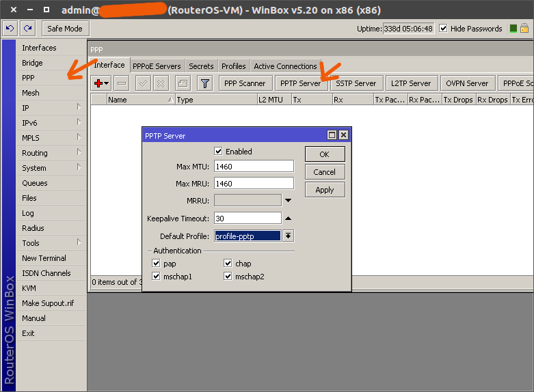Click the comment note icon
534x392 pixels.
(183, 83)
